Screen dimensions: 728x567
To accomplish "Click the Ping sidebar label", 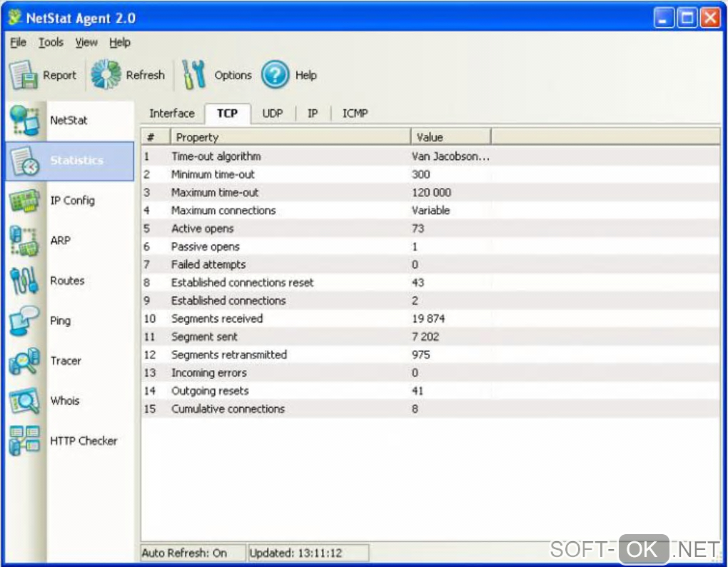I will pos(61,321).
